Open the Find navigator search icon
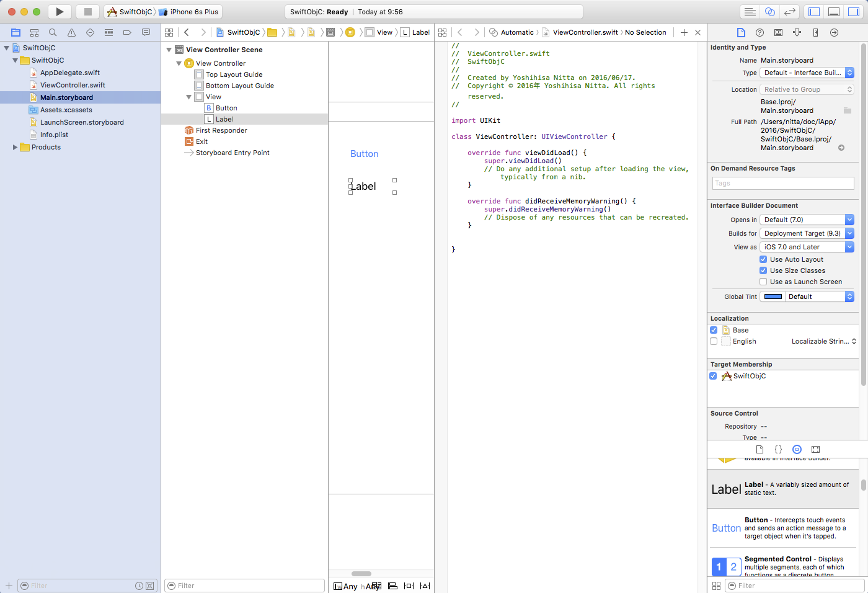The height and width of the screenshot is (593, 868). pyautogui.click(x=53, y=32)
